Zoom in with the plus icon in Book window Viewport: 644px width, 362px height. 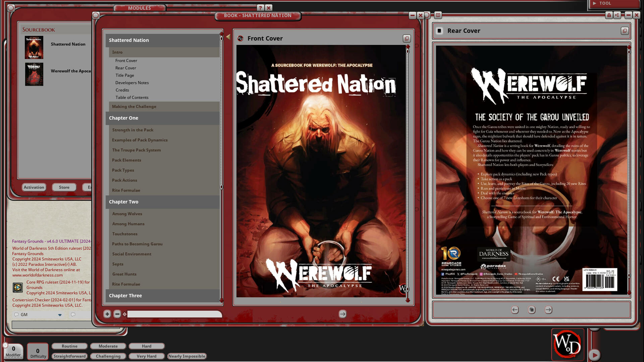[x=107, y=314]
